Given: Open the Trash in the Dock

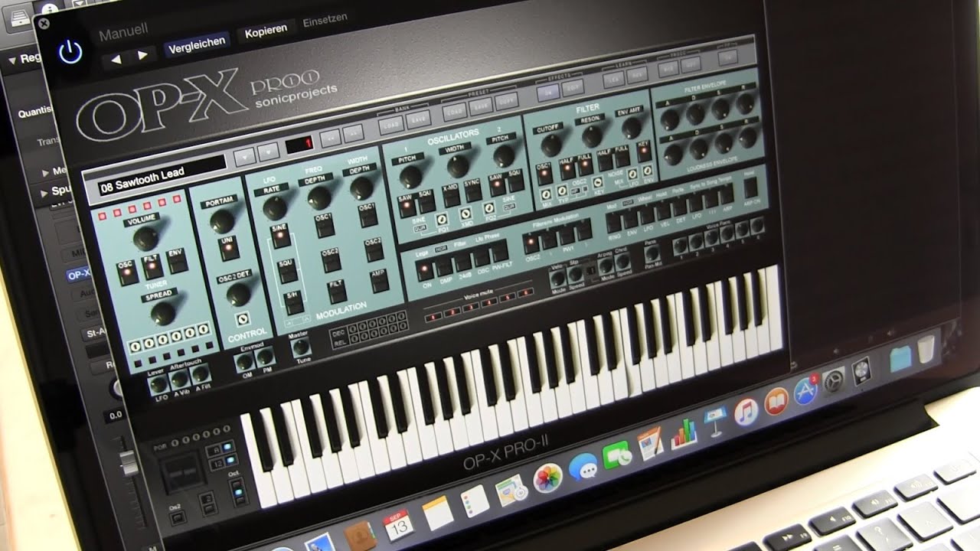Looking at the screenshot, I should click(x=927, y=348).
